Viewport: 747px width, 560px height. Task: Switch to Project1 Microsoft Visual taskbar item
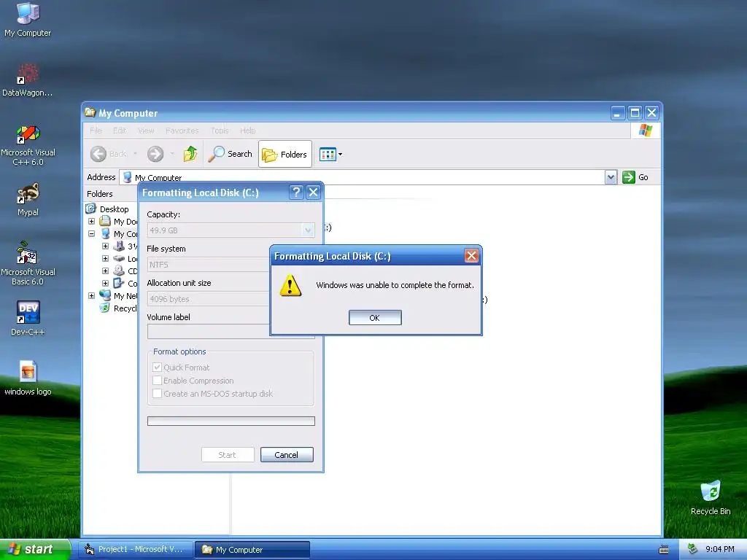coord(136,550)
